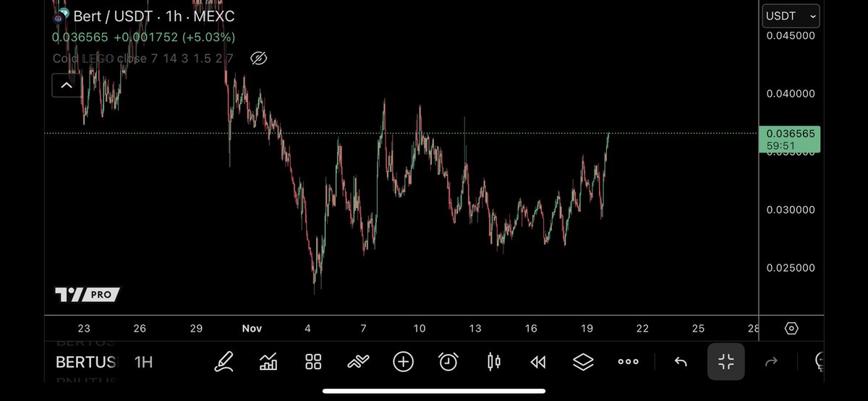Click the 0.040000 price axis label
Image resolution: width=868 pixels, height=401 pixels.
coord(791,94)
